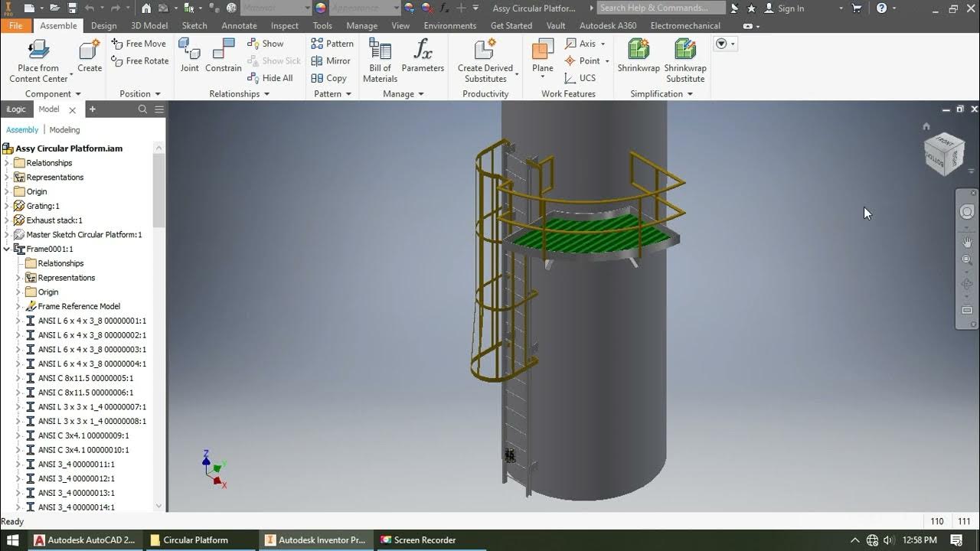
Task: Click the browser panel vertical scrollbar
Action: pyautogui.click(x=159, y=190)
